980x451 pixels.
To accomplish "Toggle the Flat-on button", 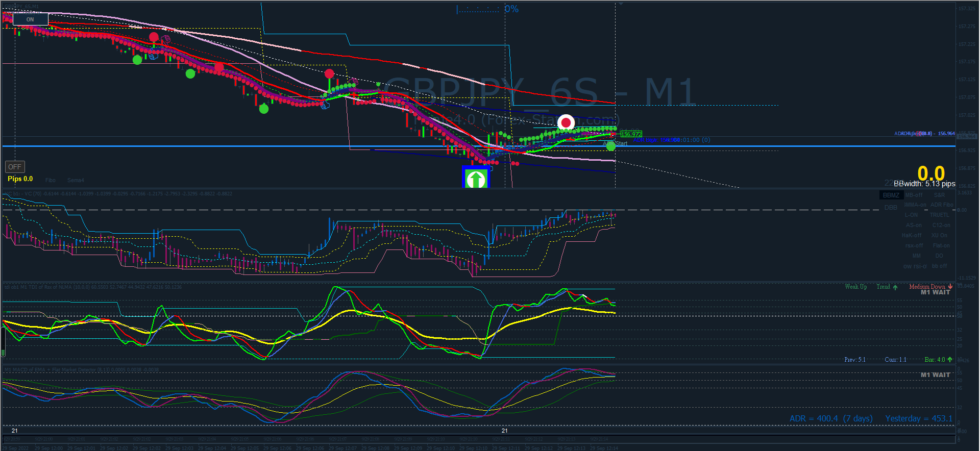I will click(941, 246).
